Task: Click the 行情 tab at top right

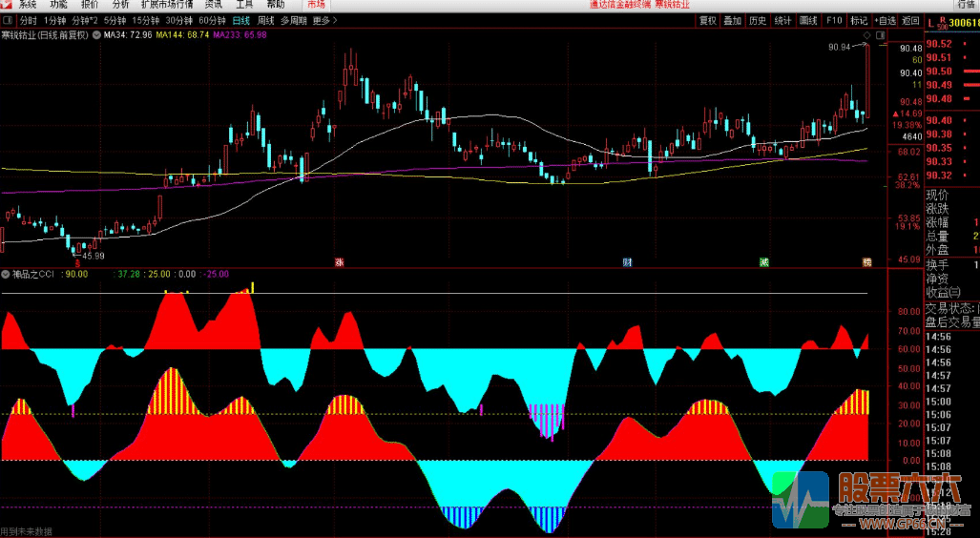Action: coord(967,5)
